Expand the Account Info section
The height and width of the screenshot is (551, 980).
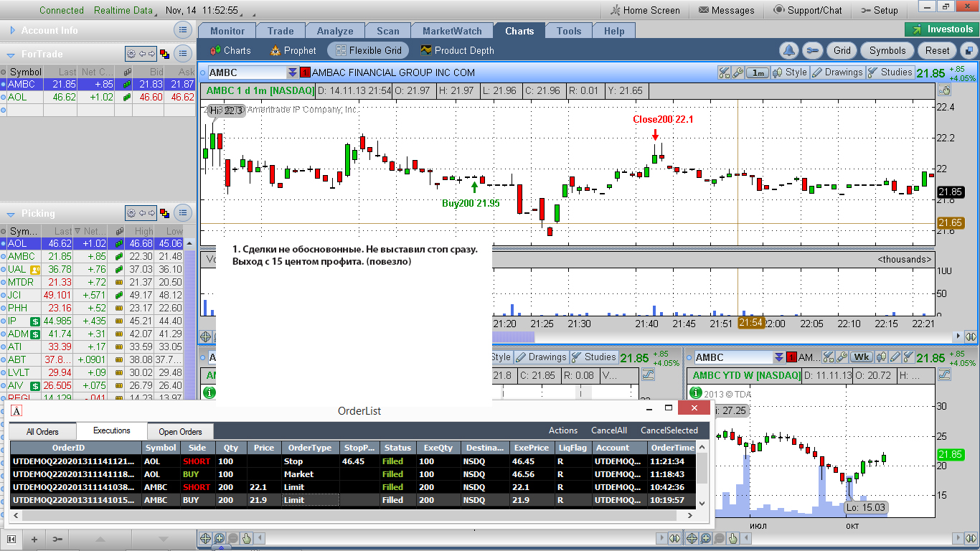point(11,31)
